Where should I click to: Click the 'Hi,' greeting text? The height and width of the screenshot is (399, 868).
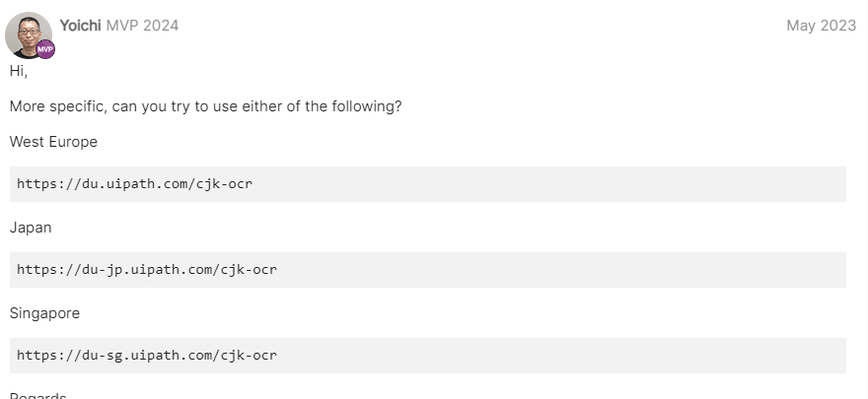19,71
